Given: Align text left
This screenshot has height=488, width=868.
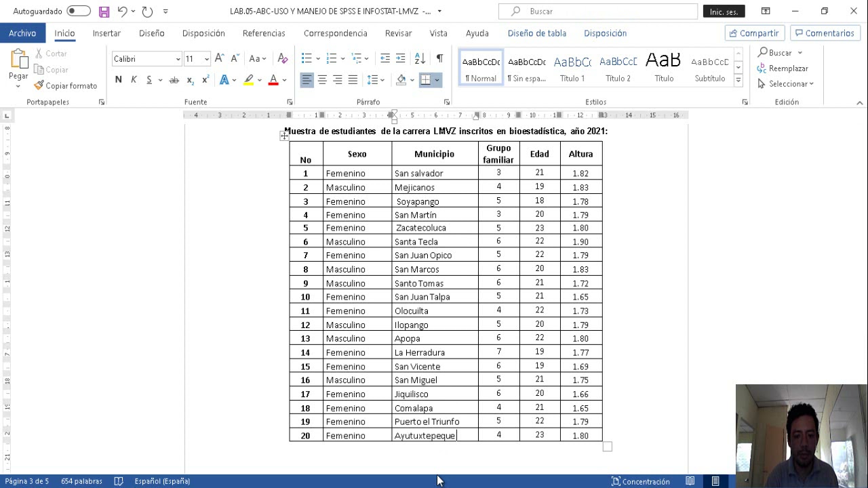Looking at the screenshot, I should [x=307, y=80].
